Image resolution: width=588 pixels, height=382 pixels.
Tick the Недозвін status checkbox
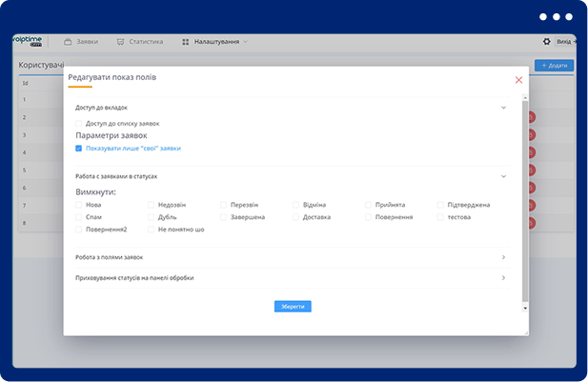tap(151, 205)
